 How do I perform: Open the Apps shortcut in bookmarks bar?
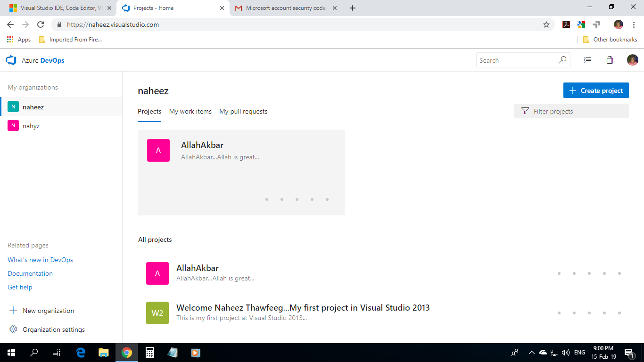tap(19, 40)
